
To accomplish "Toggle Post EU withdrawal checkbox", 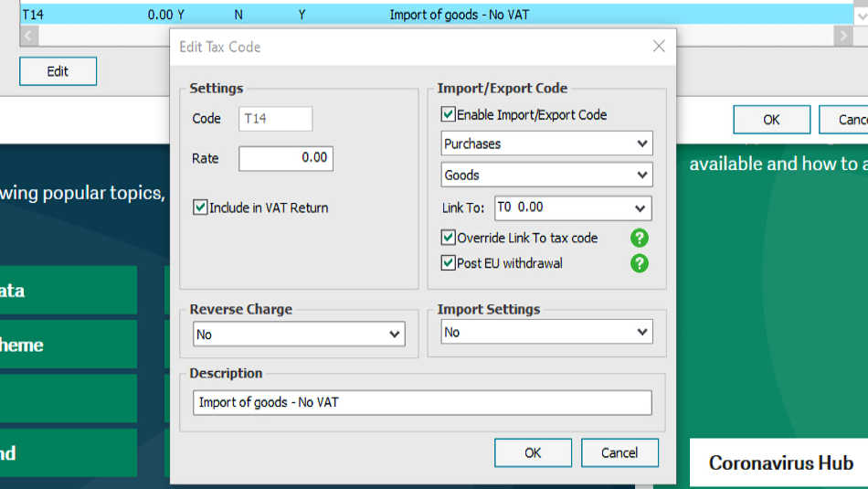I will pos(448,262).
